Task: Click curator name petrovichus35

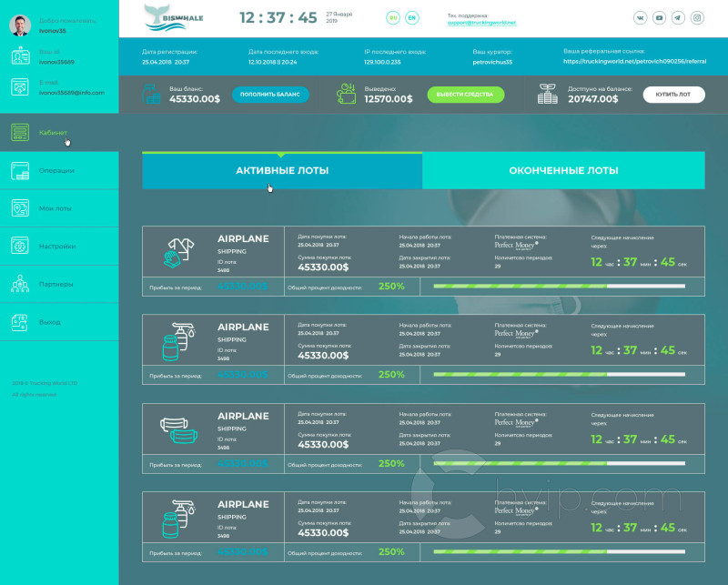Action: tap(492, 62)
